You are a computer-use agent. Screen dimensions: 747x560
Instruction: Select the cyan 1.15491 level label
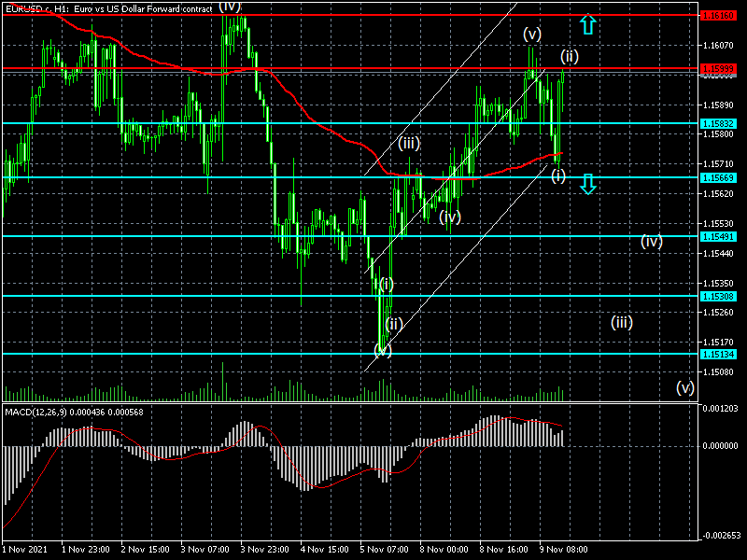click(718, 236)
